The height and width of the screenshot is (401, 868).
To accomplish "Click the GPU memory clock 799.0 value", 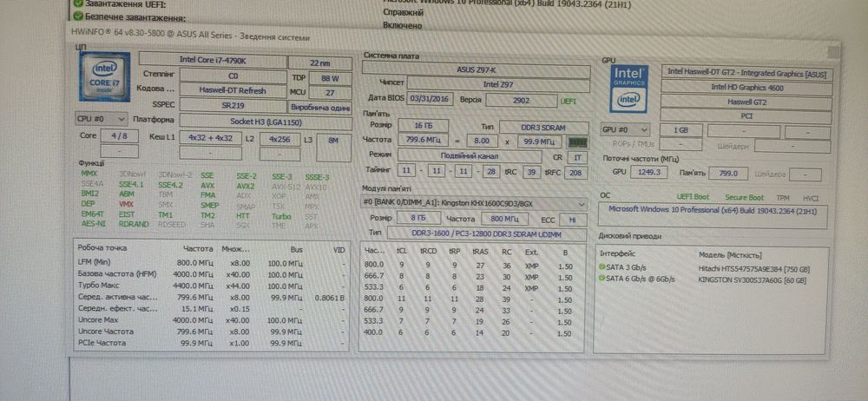I will 728,174.
